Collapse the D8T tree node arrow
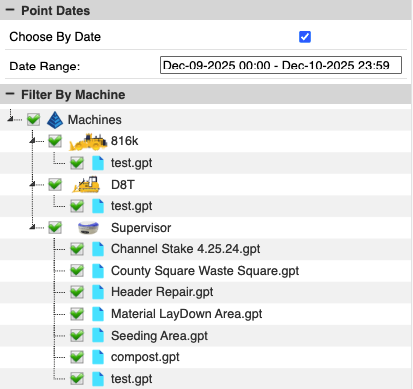Image resolution: width=413 pixels, height=389 pixels. pyautogui.click(x=32, y=184)
